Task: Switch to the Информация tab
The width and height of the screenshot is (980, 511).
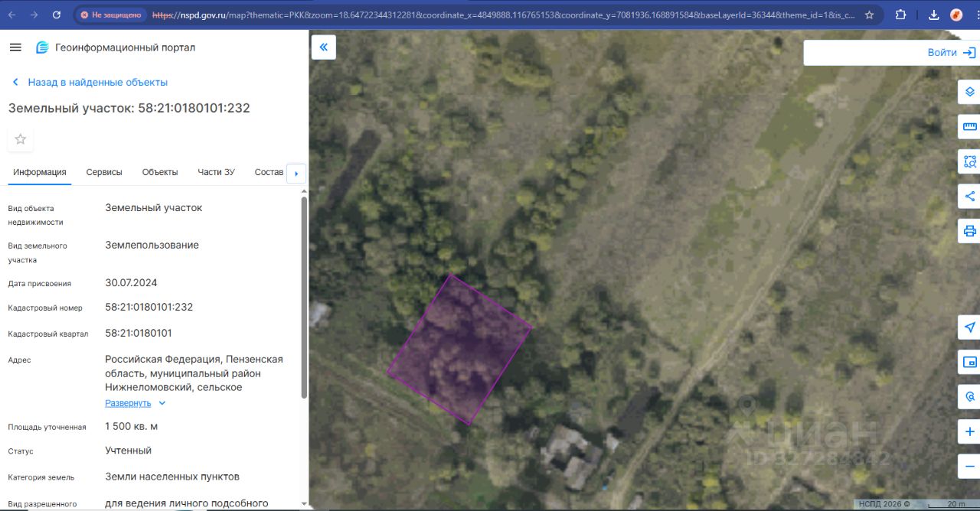Action: 40,172
